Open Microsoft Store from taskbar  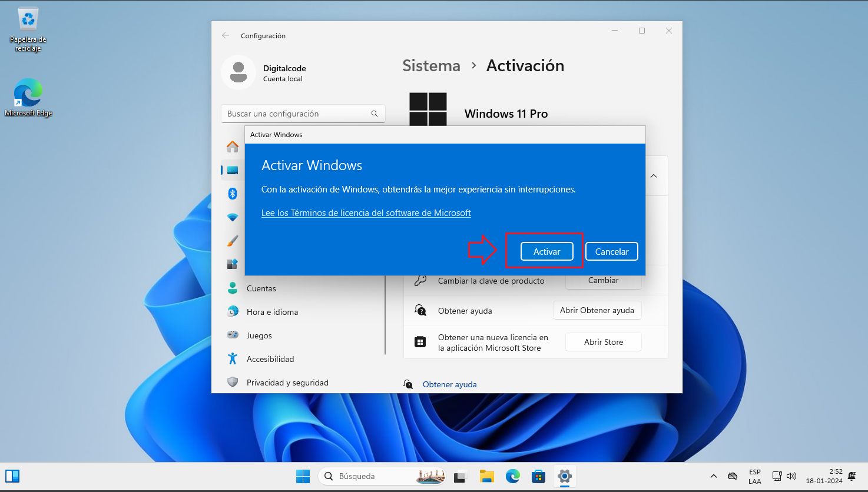(538, 476)
